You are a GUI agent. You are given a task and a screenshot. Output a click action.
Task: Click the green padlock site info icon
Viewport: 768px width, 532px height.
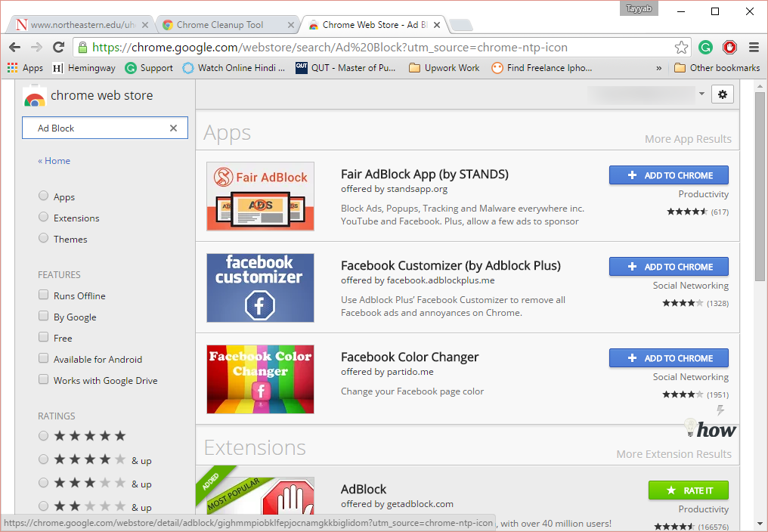(x=83, y=48)
